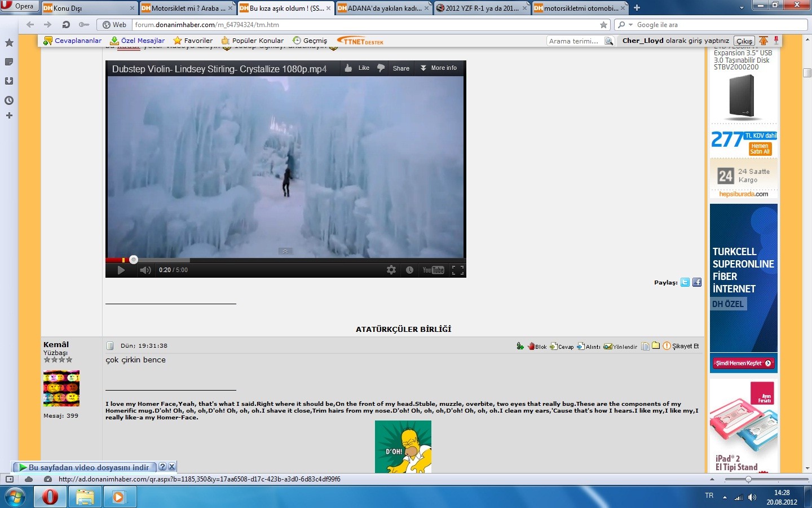Share post on Twitter icon
The width and height of the screenshot is (812, 508).
[x=685, y=282]
